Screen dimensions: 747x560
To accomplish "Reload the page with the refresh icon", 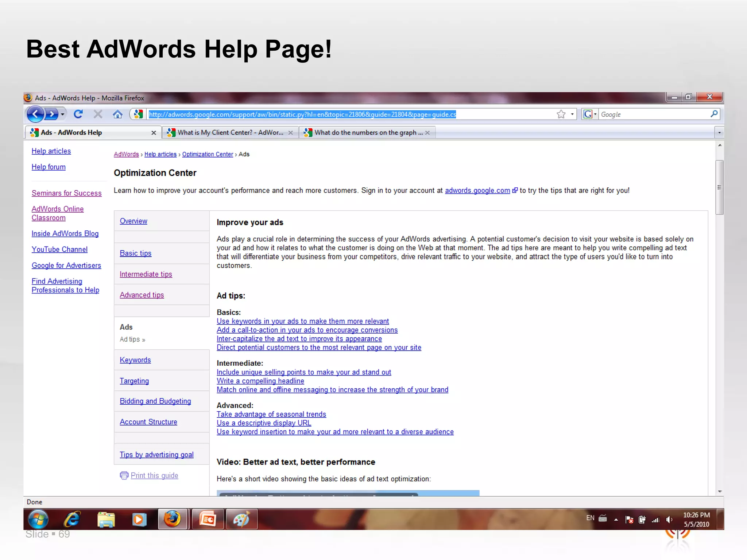I will (78, 114).
